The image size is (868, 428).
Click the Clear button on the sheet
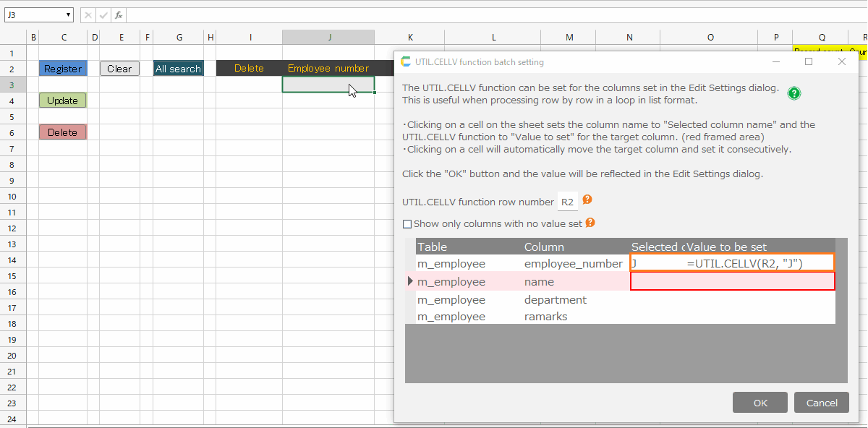click(x=119, y=69)
